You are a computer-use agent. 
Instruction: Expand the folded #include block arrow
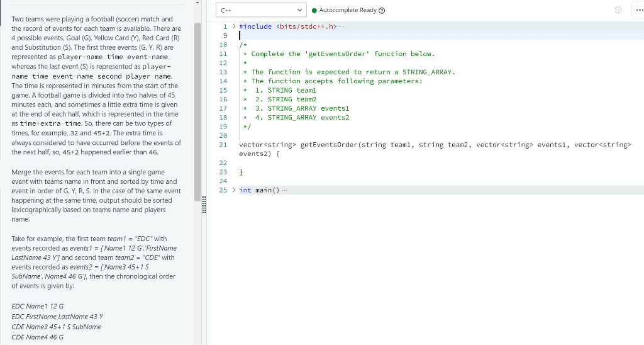tap(234, 26)
